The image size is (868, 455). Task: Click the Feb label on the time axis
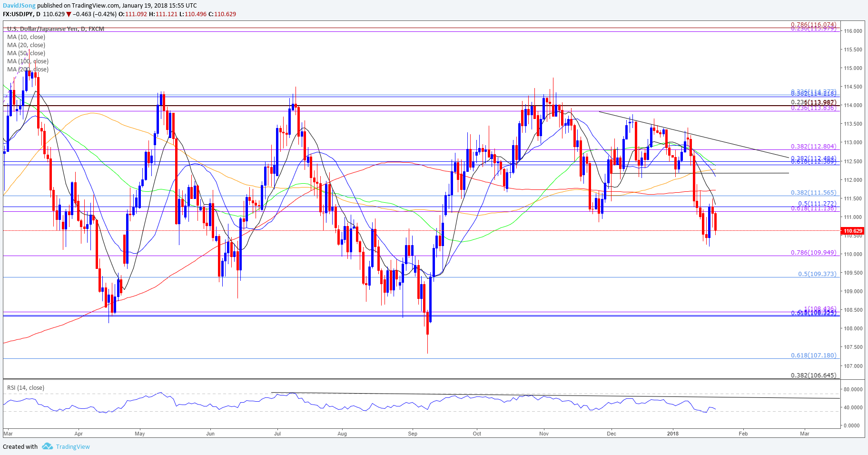click(x=743, y=434)
